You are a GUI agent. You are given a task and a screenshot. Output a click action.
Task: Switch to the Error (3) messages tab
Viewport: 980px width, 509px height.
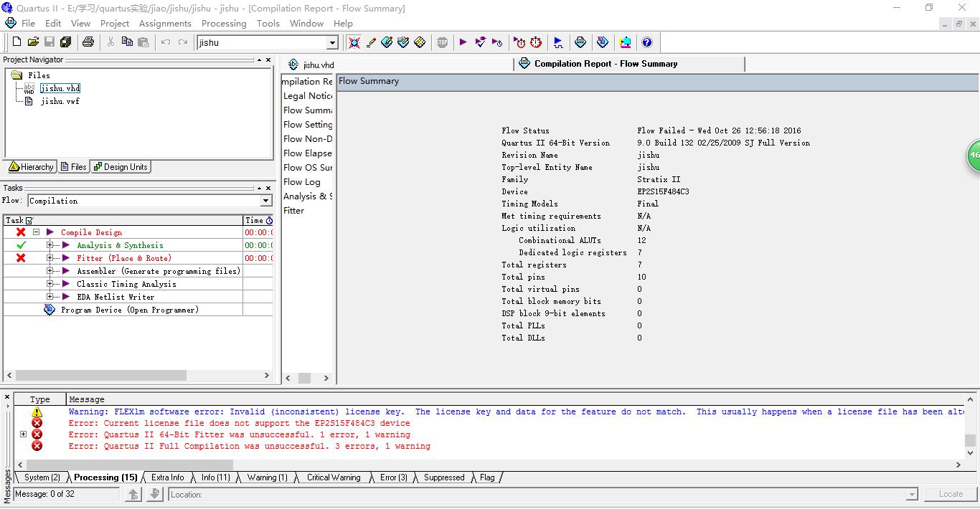[x=393, y=477]
